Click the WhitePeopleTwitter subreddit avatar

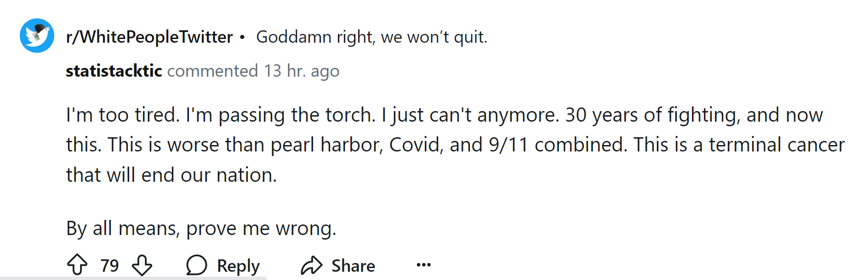tap(37, 36)
